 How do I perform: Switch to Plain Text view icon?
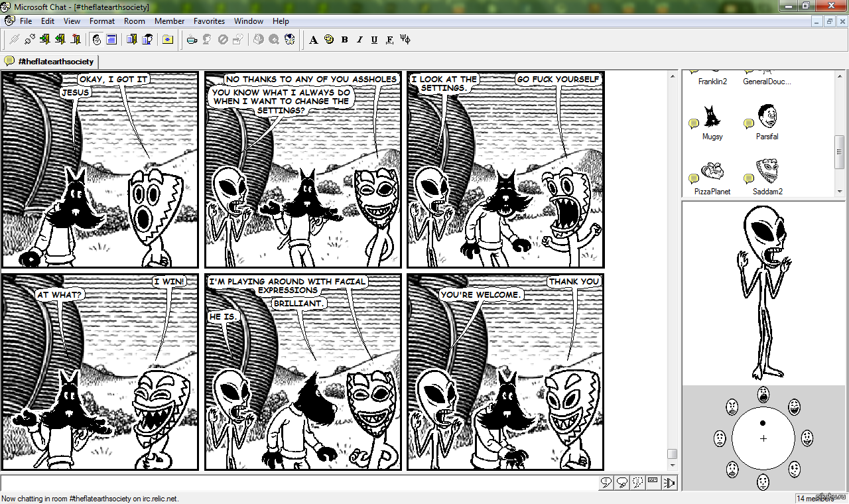click(x=111, y=40)
